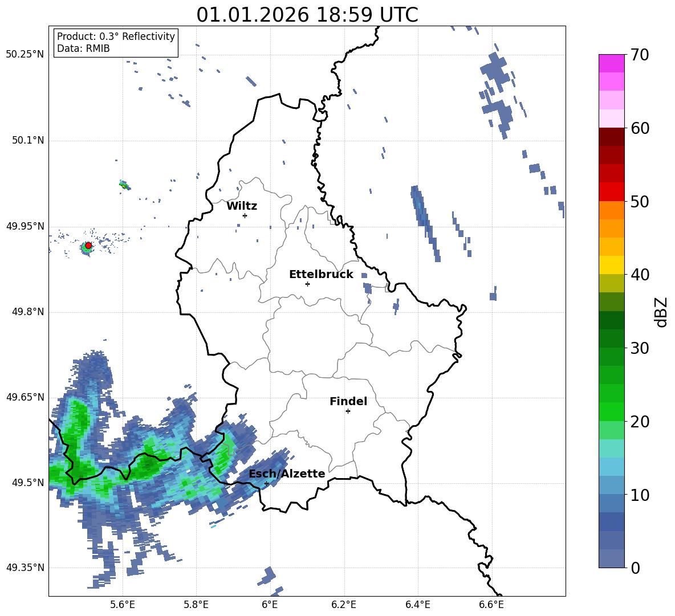Click the red radar site marker dot
This screenshot has height=616, width=675.
(88, 246)
